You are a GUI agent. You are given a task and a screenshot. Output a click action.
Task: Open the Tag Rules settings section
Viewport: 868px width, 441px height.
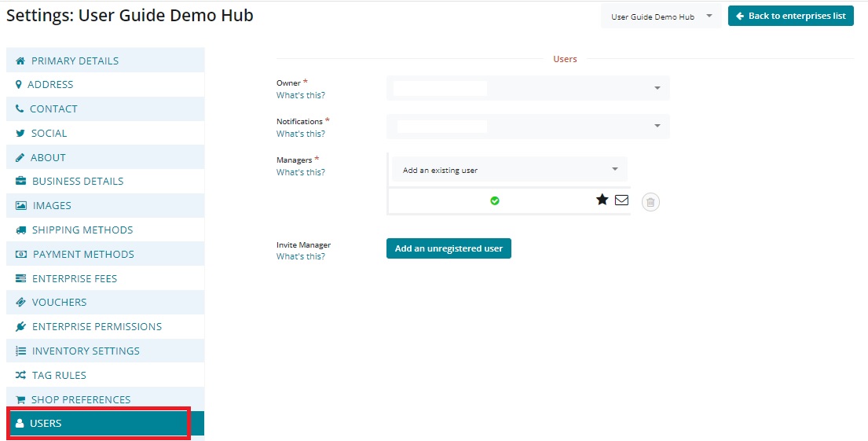[59, 376]
